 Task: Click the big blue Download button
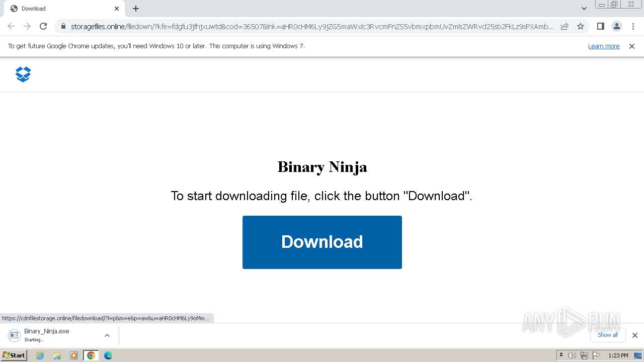pos(322,242)
